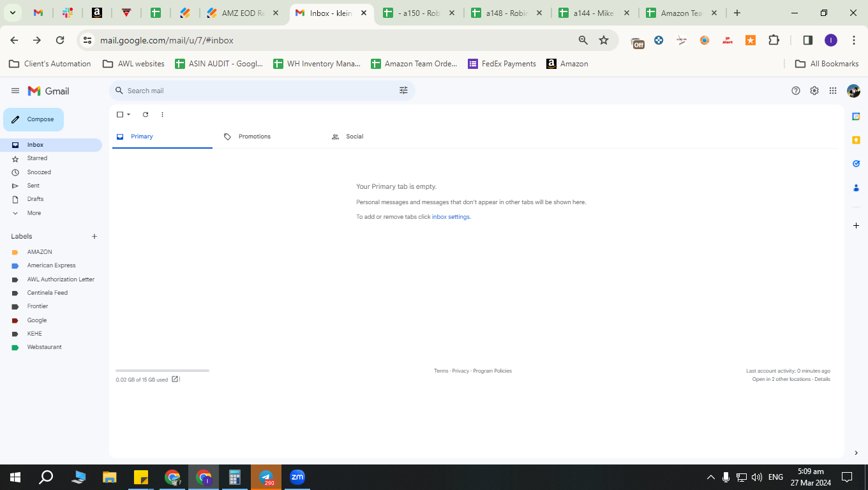Show search options filter icon
The image size is (868, 490).
click(403, 91)
